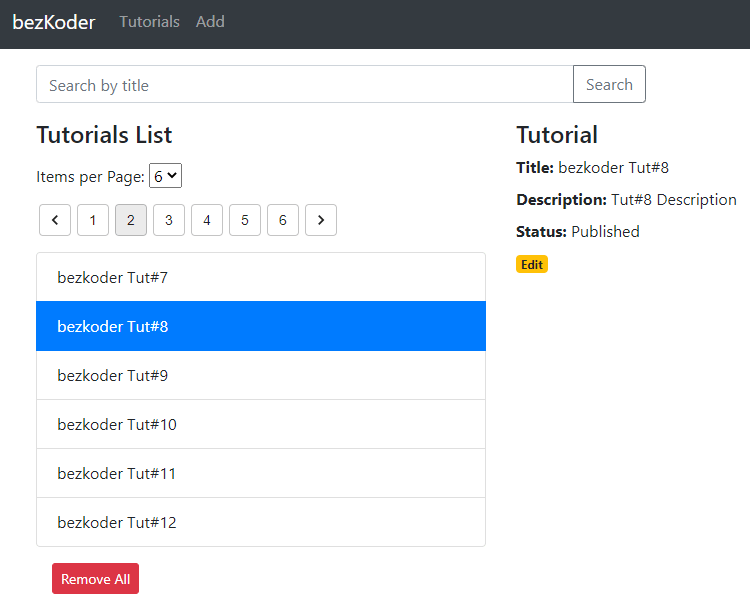750x600 pixels.
Task: Go to page 6
Action: tap(283, 220)
